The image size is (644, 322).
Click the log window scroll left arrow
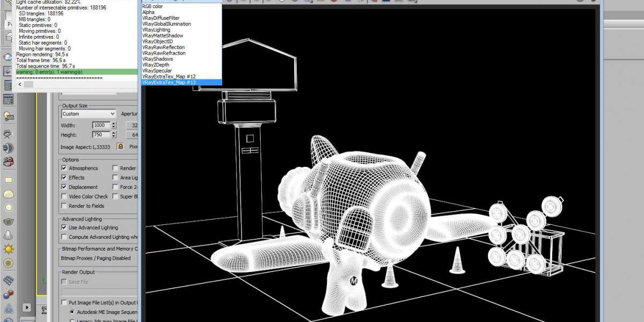(x=20, y=84)
